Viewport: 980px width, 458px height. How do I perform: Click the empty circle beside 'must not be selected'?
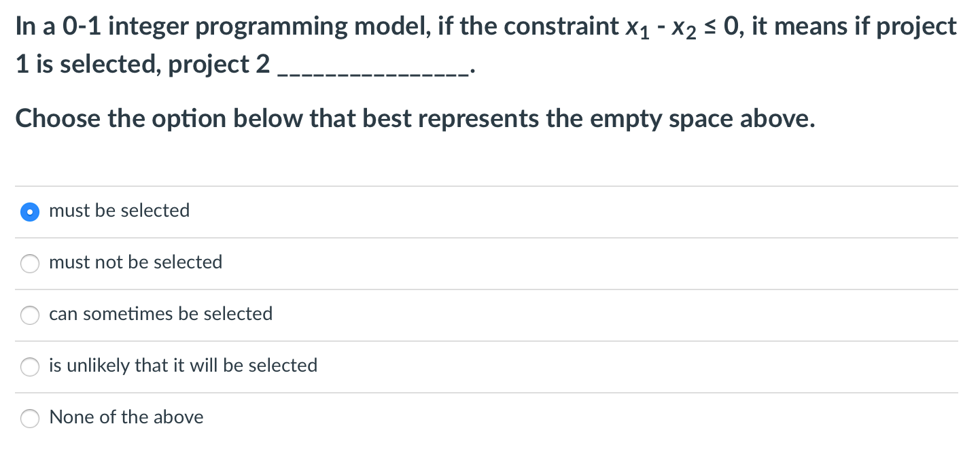pyautogui.click(x=30, y=264)
